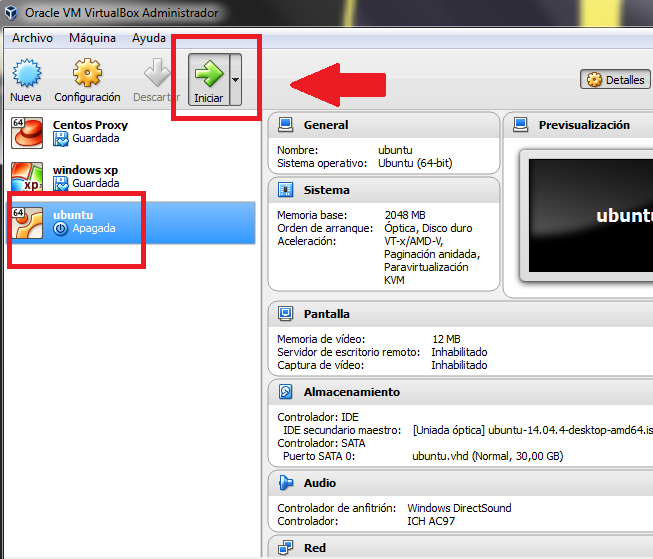Click the ubuntu OS icon in list
The image size is (653, 559).
click(x=27, y=223)
